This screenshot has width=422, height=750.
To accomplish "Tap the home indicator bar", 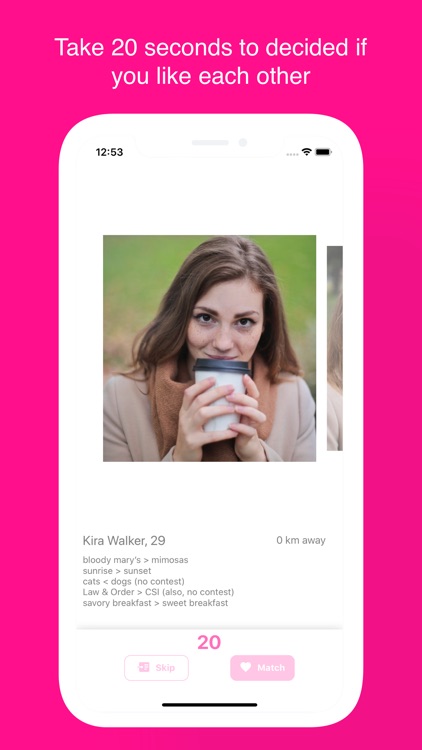I will point(210,705).
